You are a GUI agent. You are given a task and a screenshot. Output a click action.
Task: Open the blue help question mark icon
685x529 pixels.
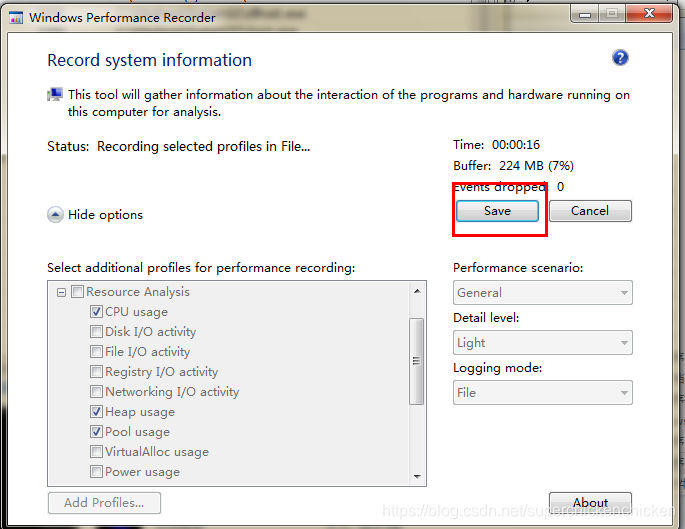click(x=620, y=58)
